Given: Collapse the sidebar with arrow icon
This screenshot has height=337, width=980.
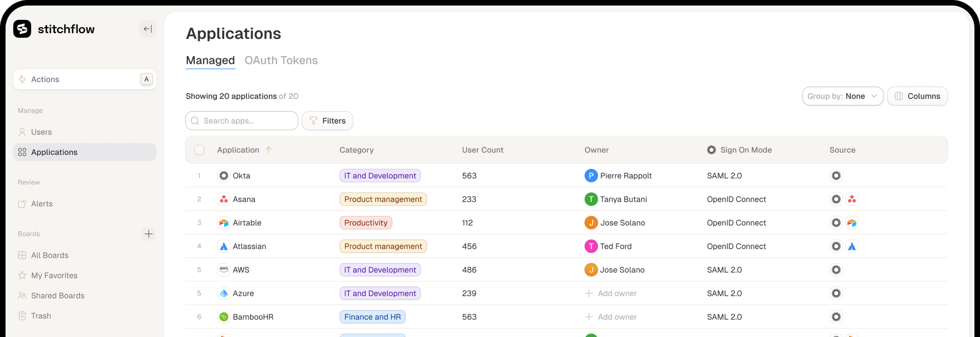Looking at the screenshot, I should pyautogui.click(x=148, y=29).
